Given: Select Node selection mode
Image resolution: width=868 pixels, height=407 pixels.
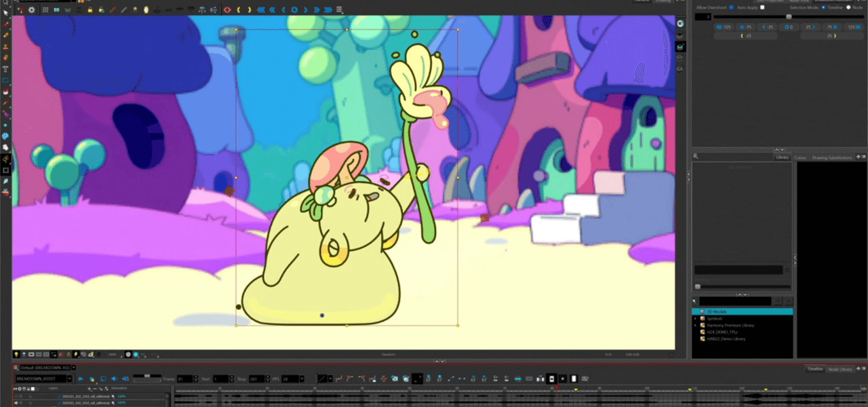Looking at the screenshot, I should pyautogui.click(x=848, y=7).
